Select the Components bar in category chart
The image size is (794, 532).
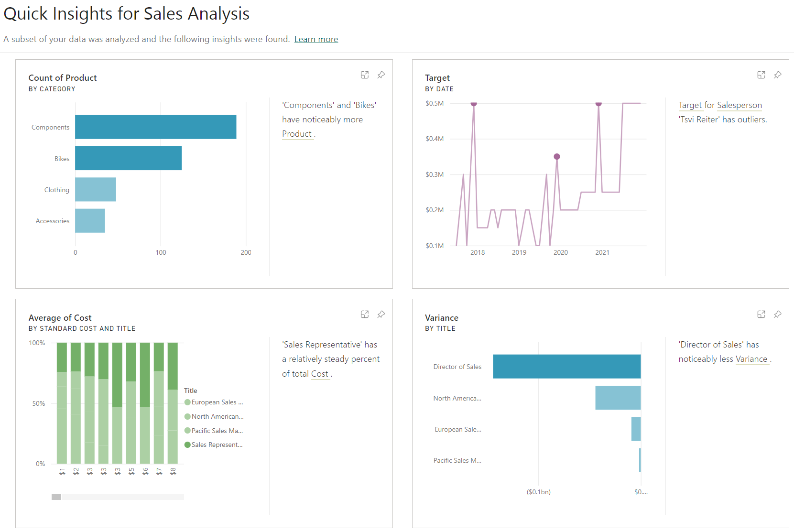point(156,127)
